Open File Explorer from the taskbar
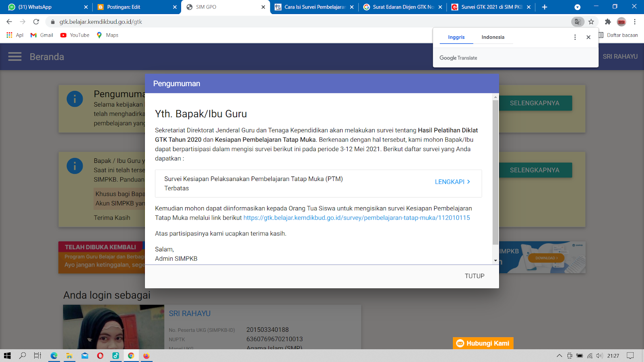 coord(69,356)
